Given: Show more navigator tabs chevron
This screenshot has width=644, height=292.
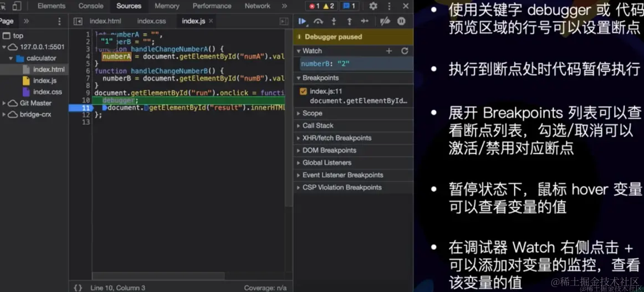Looking at the screenshot, I should 26,22.
